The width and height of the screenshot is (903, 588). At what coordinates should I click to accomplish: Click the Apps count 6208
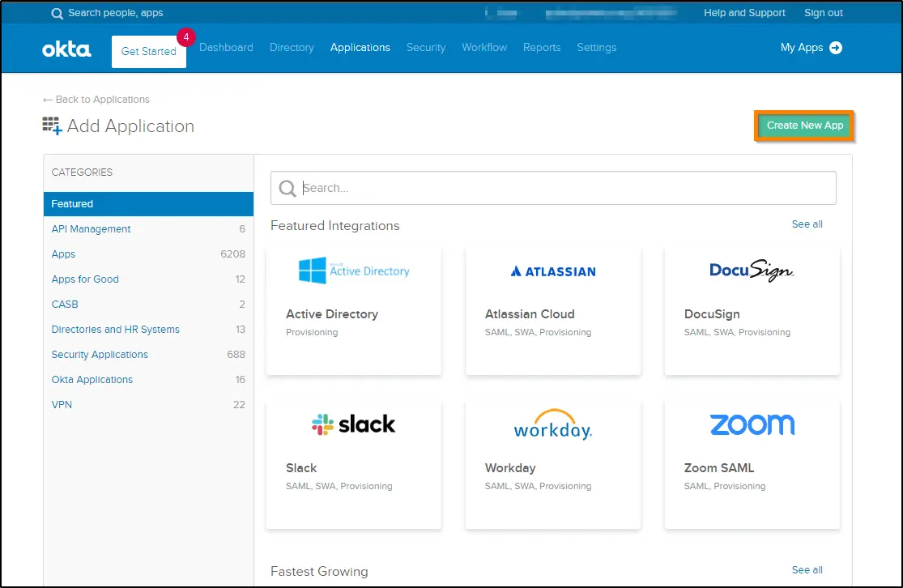coord(232,254)
